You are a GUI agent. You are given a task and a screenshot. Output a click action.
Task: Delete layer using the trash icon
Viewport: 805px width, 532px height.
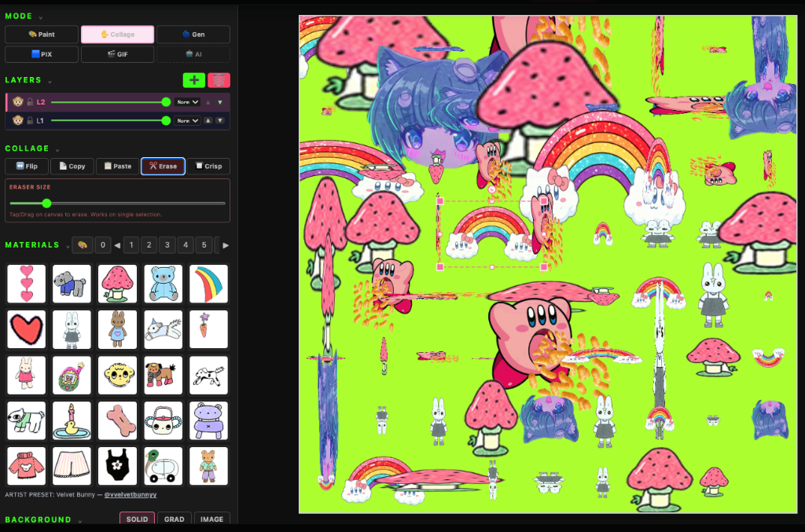[219, 80]
